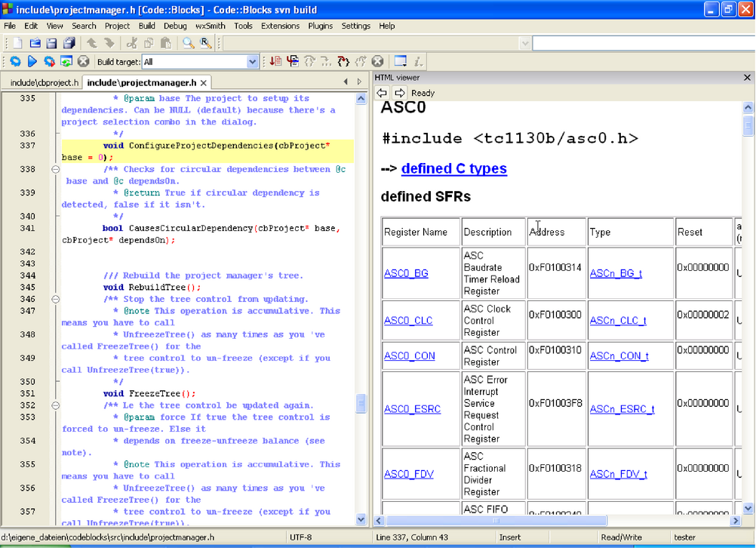Step to next line in debugger
This screenshot has width=756, height=548.
309,61
